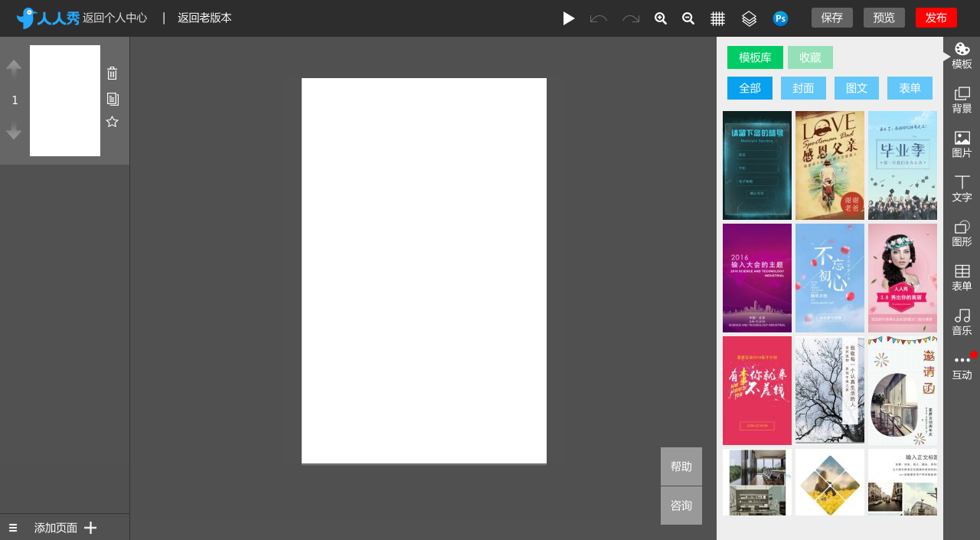Filter templates by 图文
The width and height of the screenshot is (980, 540).
[x=857, y=88]
